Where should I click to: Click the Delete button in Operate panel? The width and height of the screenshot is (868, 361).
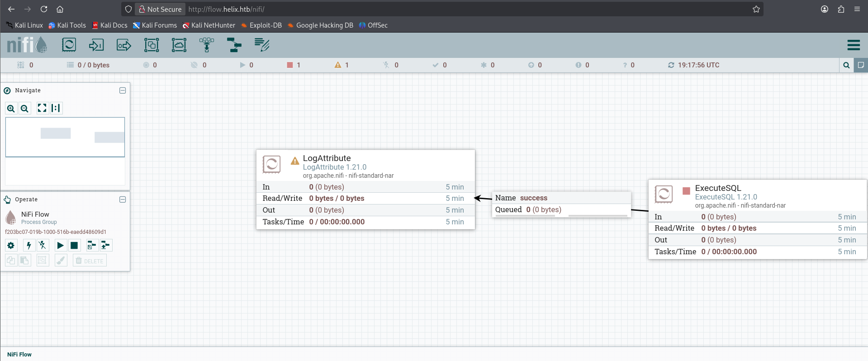click(90, 261)
